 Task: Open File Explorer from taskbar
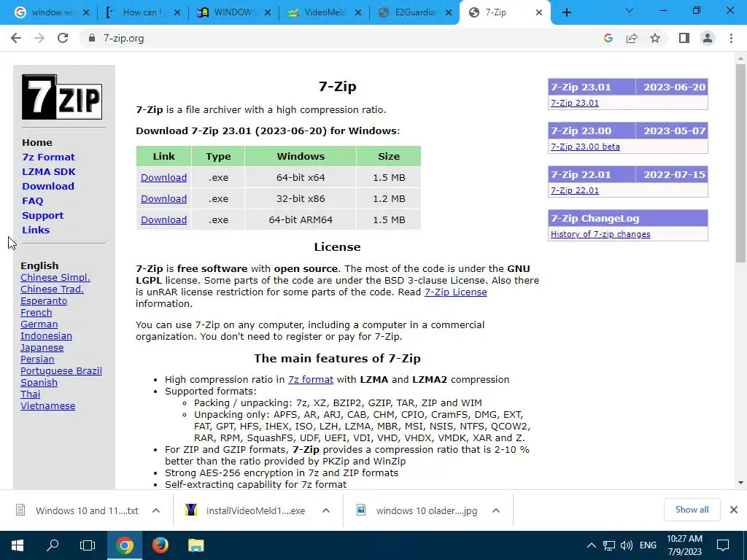pos(196,545)
